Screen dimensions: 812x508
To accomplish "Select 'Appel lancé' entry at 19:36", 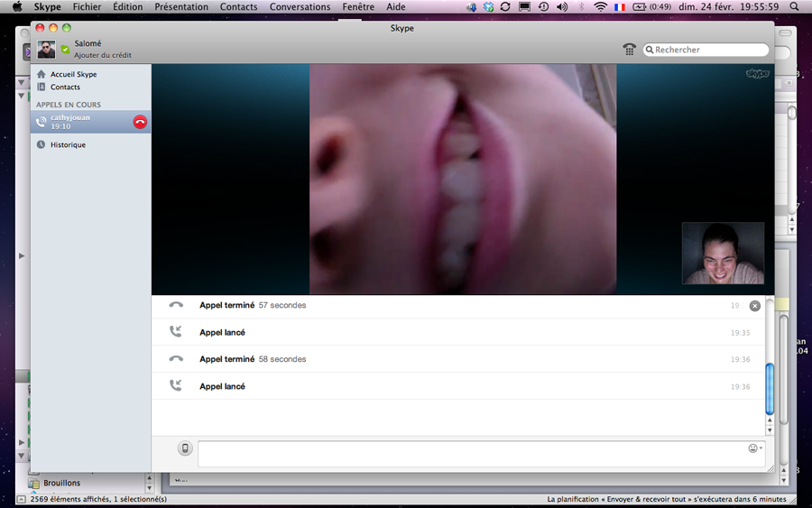I will pyautogui.click(x=459, y=386).
